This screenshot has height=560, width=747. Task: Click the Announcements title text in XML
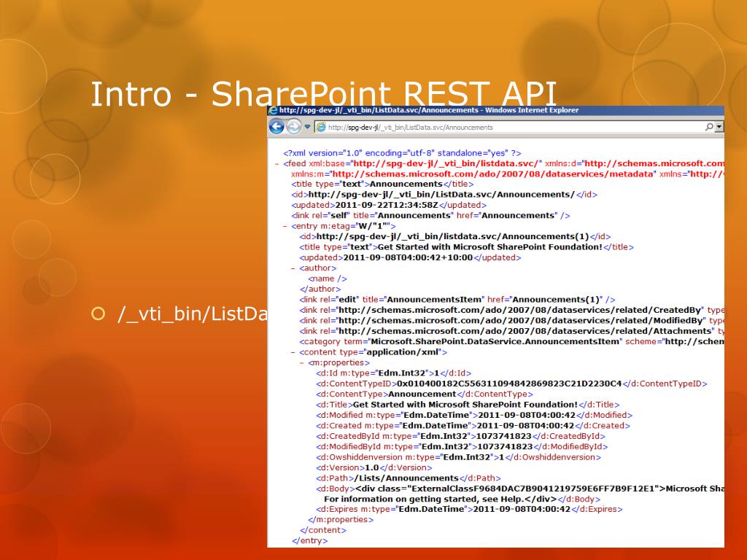[x=406, y=184]
